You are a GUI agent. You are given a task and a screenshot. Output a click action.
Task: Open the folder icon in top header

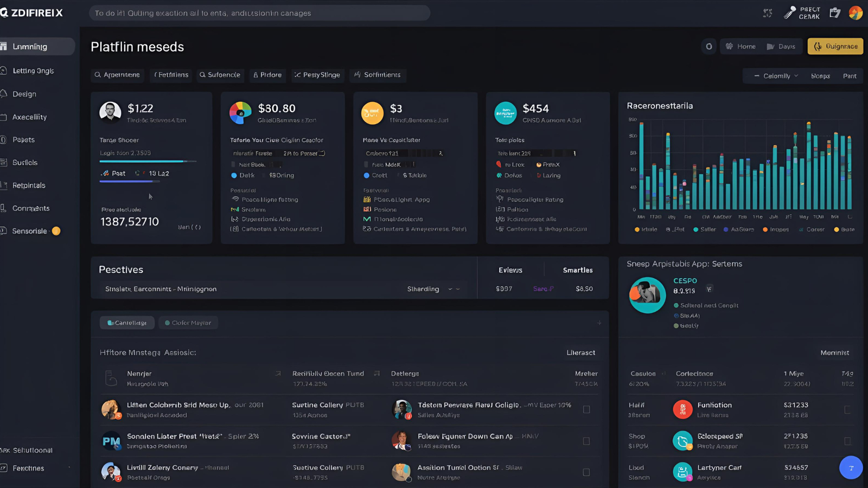tap(835, 13)
